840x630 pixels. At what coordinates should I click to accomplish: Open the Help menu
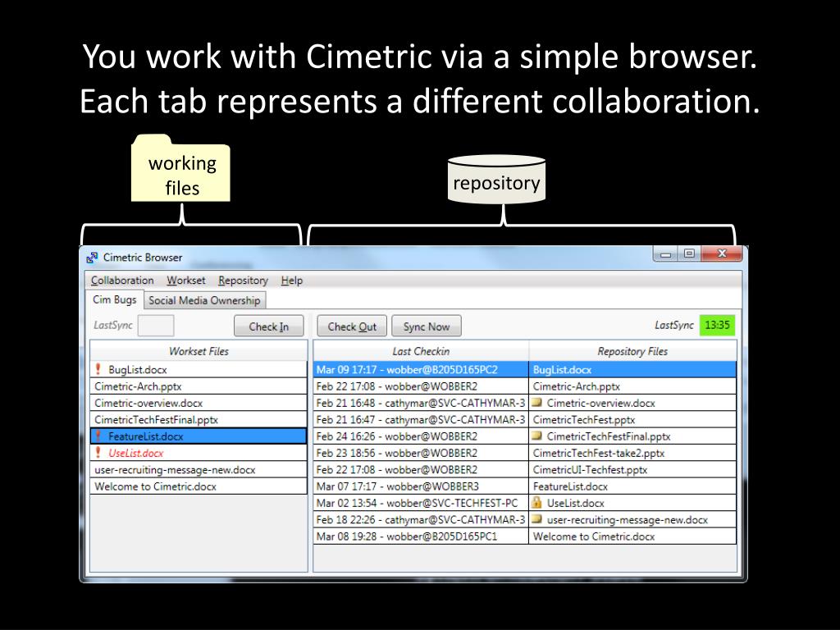click(292, 281)
